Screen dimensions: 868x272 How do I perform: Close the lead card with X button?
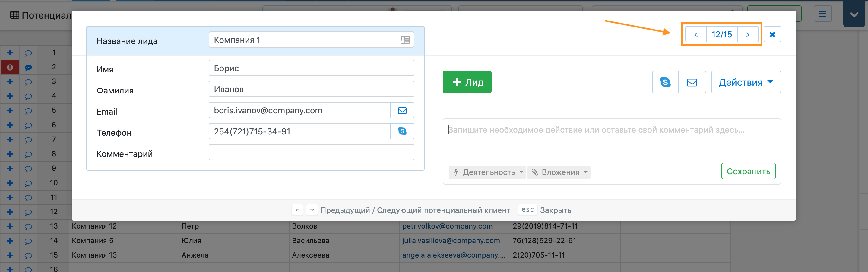point(772,34)
